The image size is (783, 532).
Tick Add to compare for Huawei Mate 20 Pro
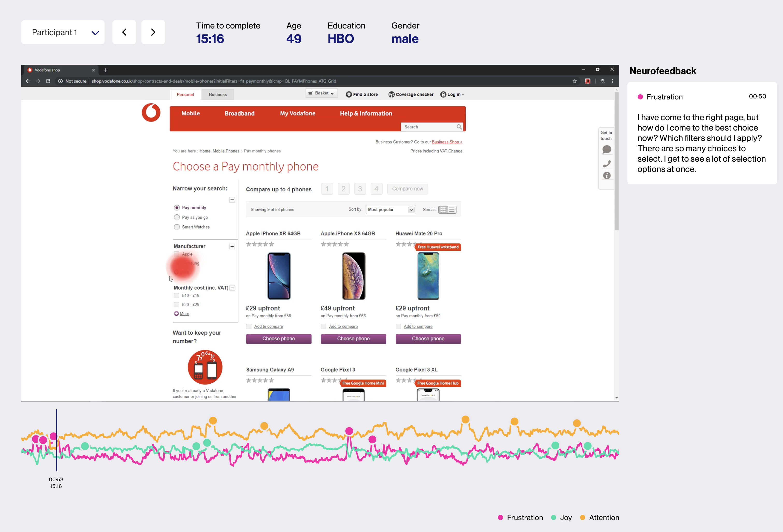click(398, 326)
